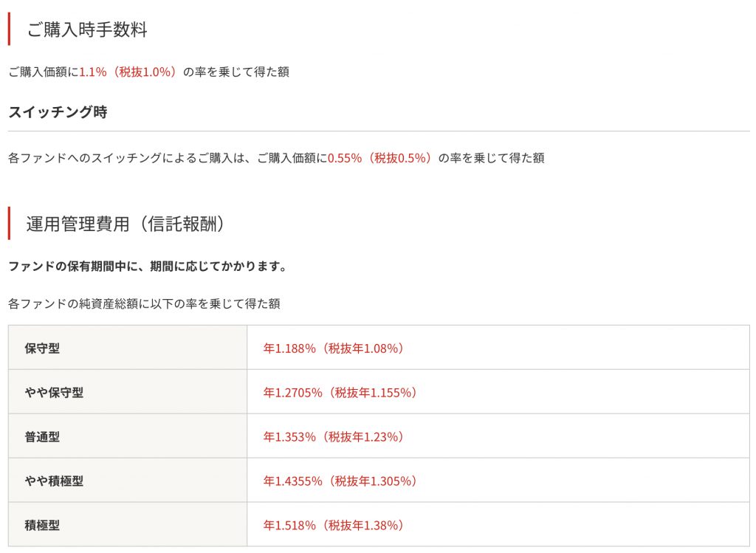Click the 年1.188%（税抜年1.08%） rate value
The image size is (756, 553).
334,348
